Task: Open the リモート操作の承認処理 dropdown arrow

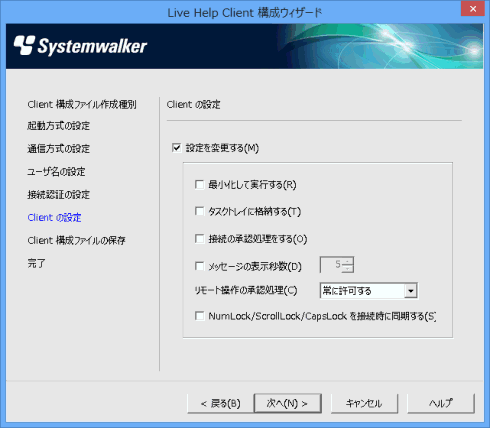Action: [x=411, y=291]
